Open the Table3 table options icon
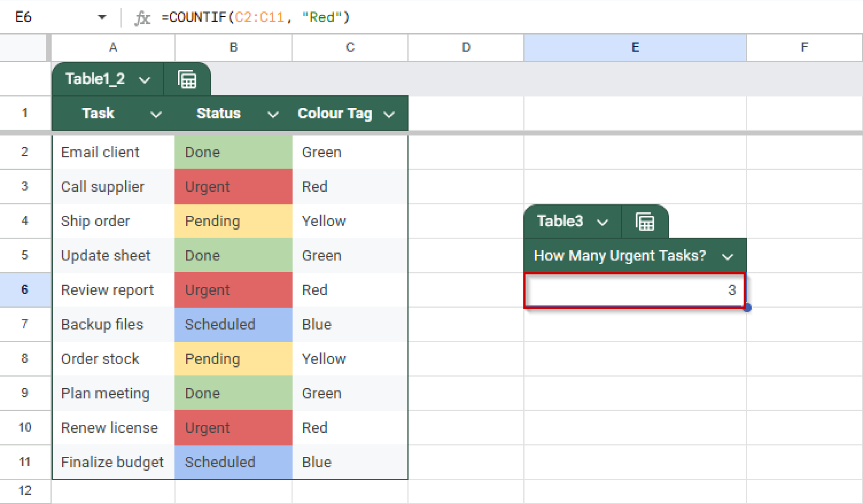The height and width of the screenshot is (504, 863). (x=644, y=221)
